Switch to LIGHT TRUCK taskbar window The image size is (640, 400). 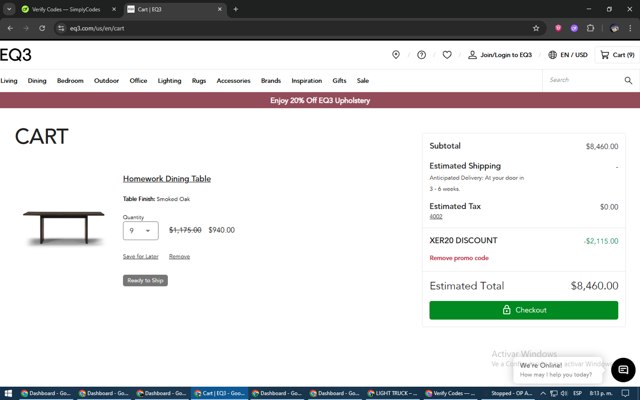pos(393,393)
